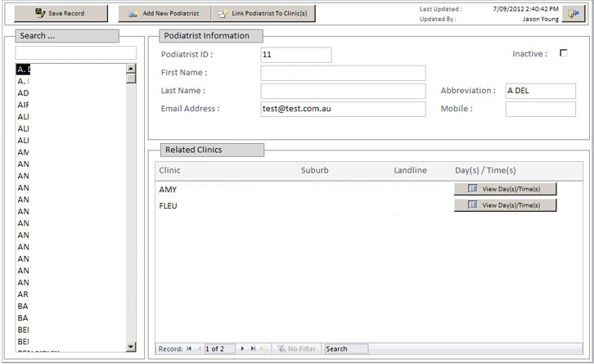This screenshot has width=594, height=364.
Task: Select the AMY clinic row
Action: coord(369,189)
